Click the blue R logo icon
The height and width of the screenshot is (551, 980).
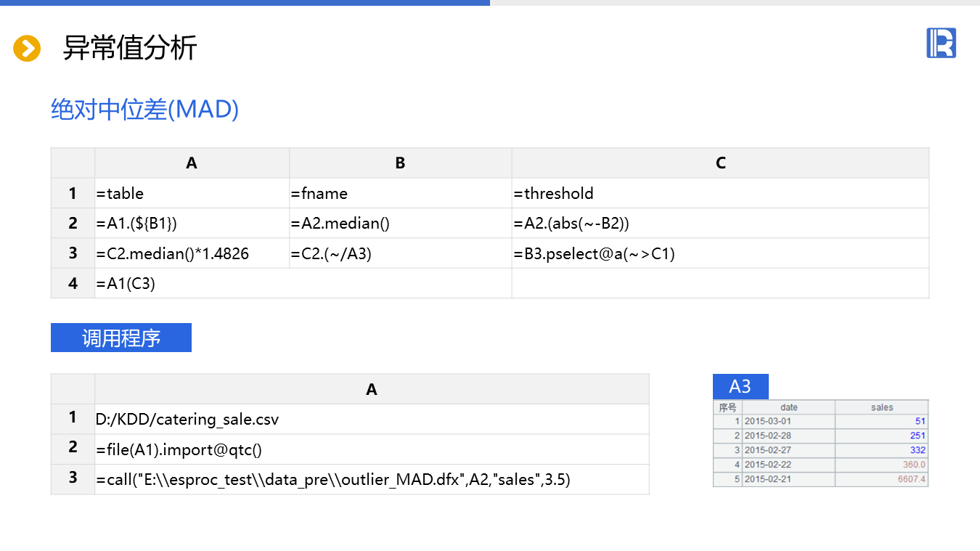pyautogui.click(x=941, y=44)
